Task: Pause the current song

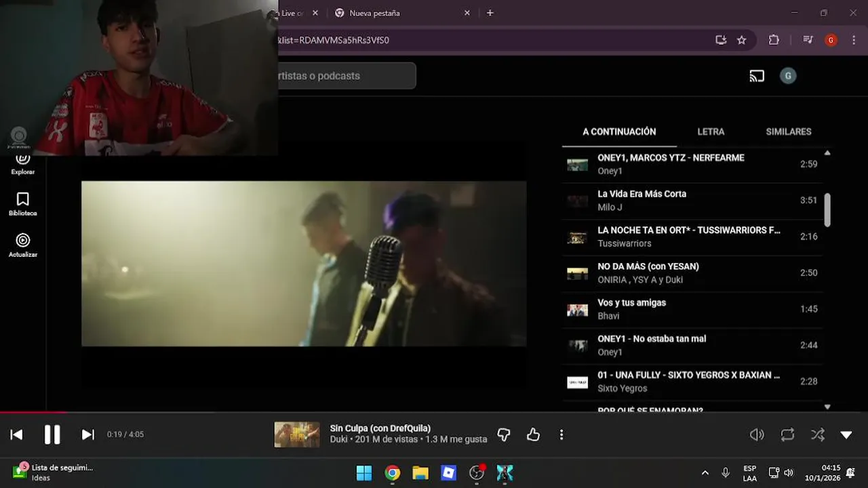Action: point(52,434)
